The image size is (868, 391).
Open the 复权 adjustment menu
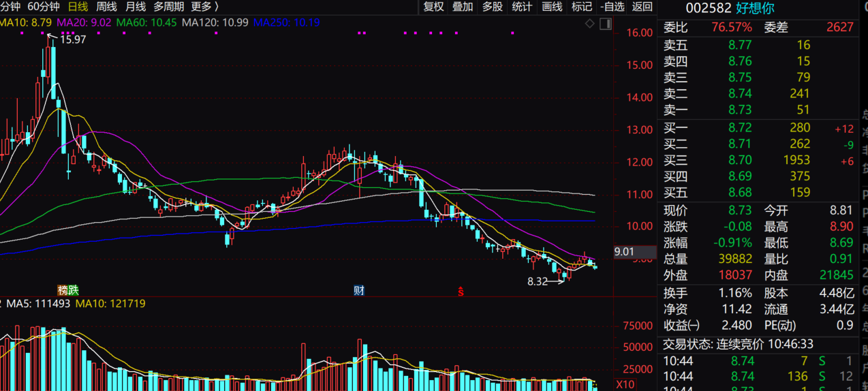[x=433, y=7]
